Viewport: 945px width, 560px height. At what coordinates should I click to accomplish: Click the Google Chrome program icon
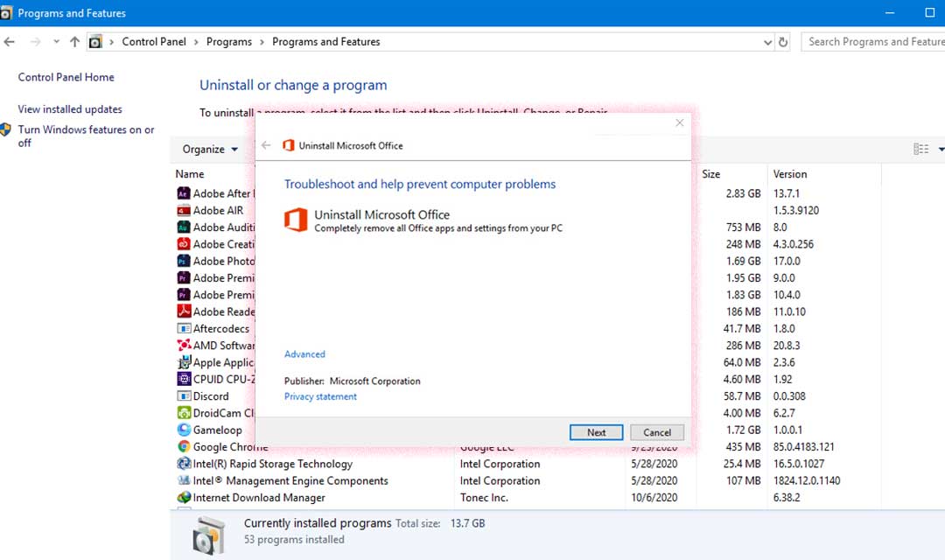(x=184, y=446)
